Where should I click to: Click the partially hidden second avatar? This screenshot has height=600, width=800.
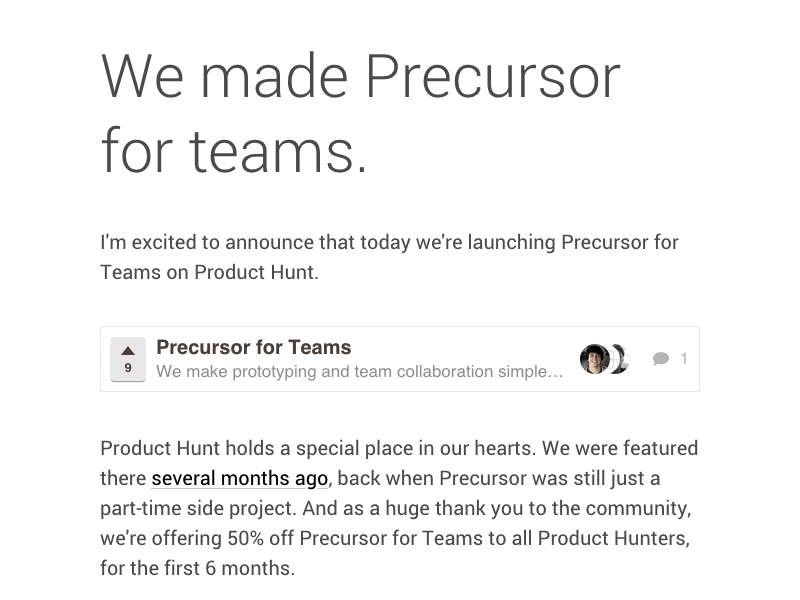621,358
